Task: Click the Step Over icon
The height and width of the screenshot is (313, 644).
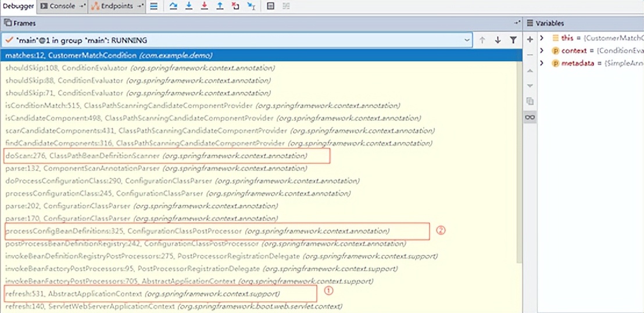Action: coord(173,6)
